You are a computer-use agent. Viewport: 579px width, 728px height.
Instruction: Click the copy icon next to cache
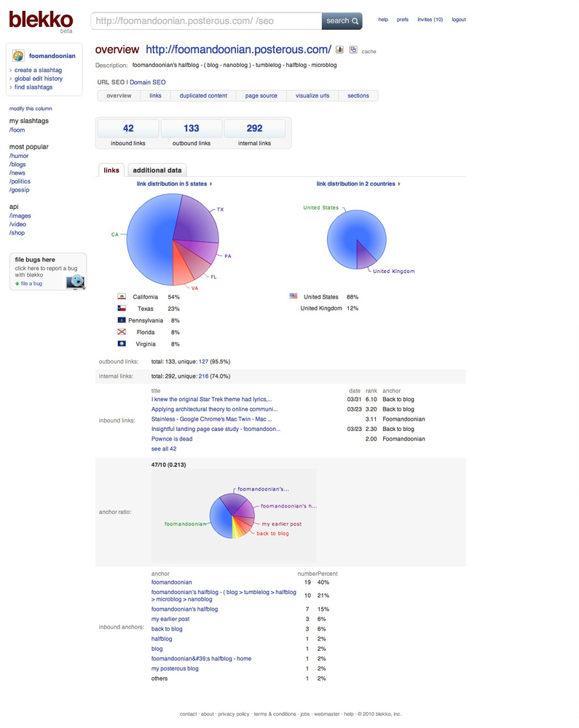pos(353,50)
